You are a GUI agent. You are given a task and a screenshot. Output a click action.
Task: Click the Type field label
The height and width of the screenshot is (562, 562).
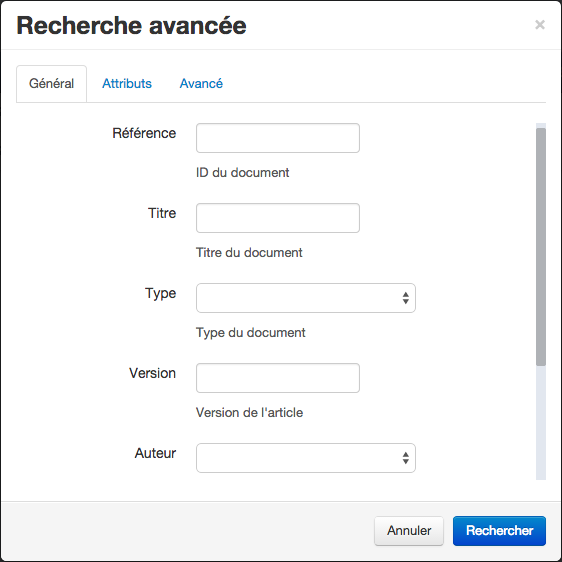tap(160, 294)
